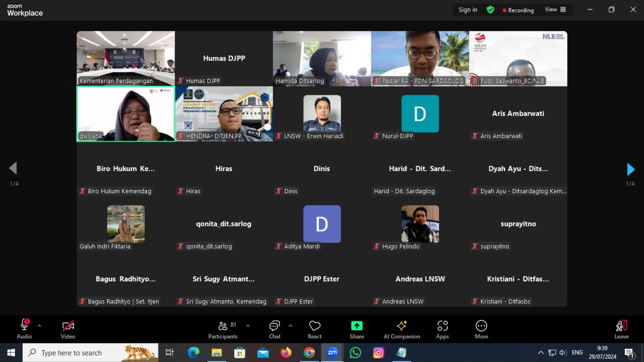
Task: Click the Sign in link
Action: pyautogui.click(x=468, y=10)
